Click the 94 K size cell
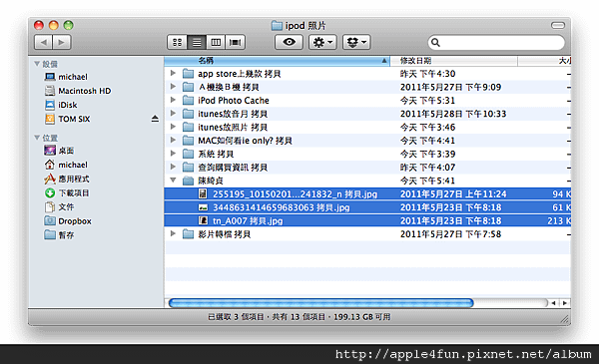Image resolution: width=599 pixels, height=364 pixels. pyautogui.click(x=561, y=193)
